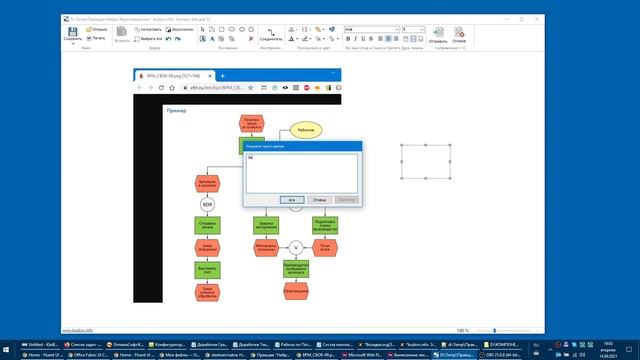Click the Копировать copy button
This screenshot has height=360, width=640.
pyautogui.click(x=148, y=29)
